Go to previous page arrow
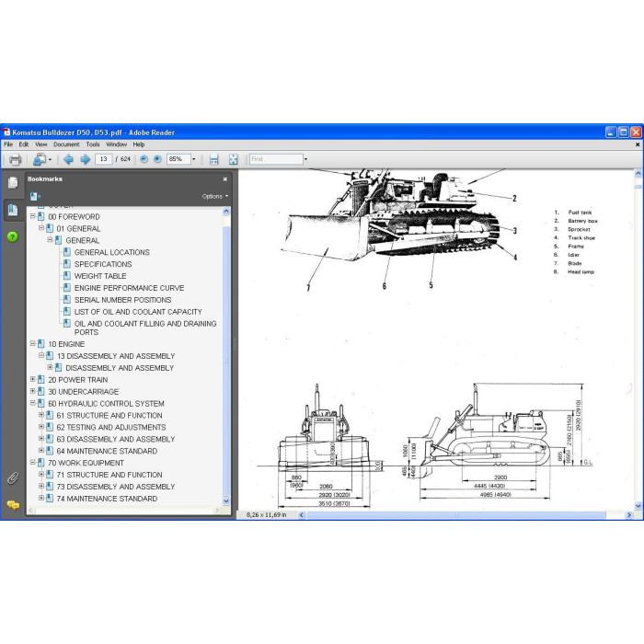This screenshot has width=644, height=644. [68, 159]
